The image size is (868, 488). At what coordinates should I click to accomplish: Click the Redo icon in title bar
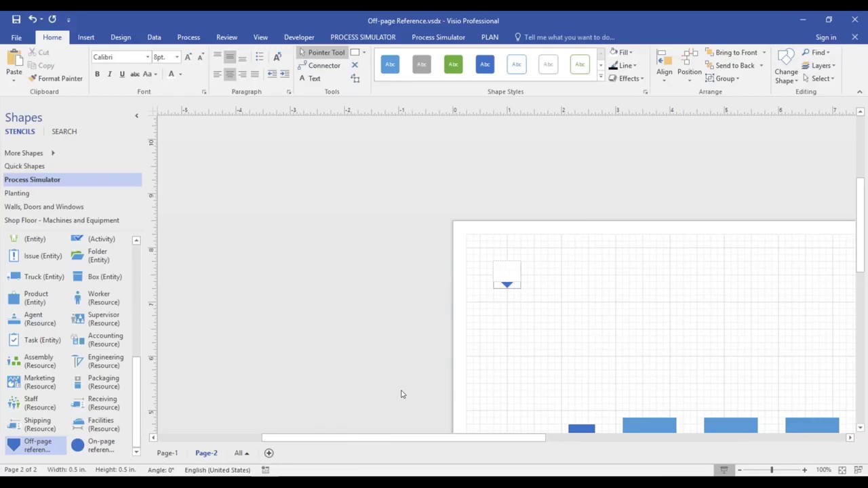coord(52,20)
